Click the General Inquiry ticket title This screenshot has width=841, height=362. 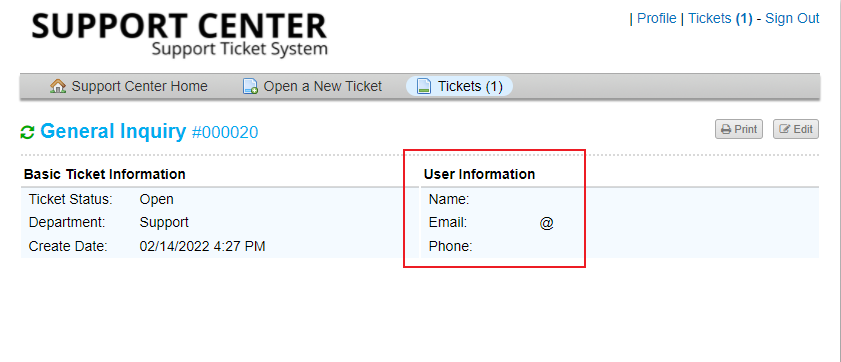[x=113, y=131]
